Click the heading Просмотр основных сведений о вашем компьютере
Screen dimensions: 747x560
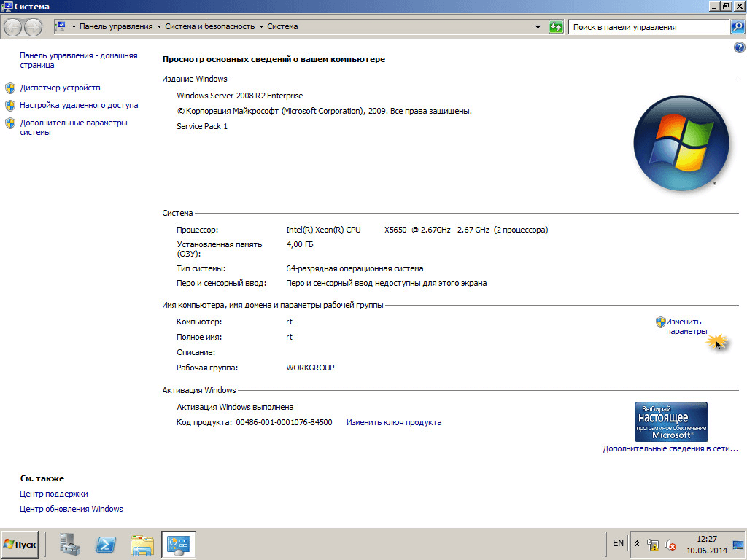click(x=274, y=60)
